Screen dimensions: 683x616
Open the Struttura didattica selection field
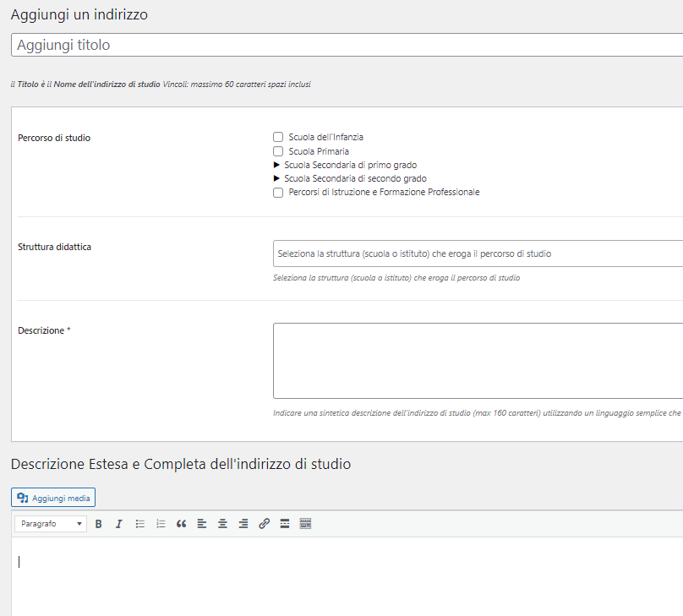coord(478,253)
